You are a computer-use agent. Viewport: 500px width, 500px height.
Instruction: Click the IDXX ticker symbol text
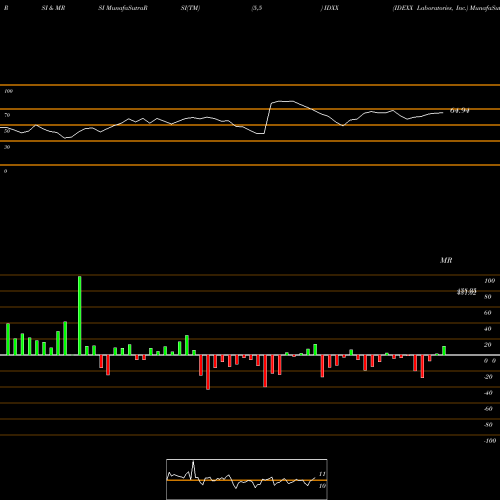click(x=331, y=8)
